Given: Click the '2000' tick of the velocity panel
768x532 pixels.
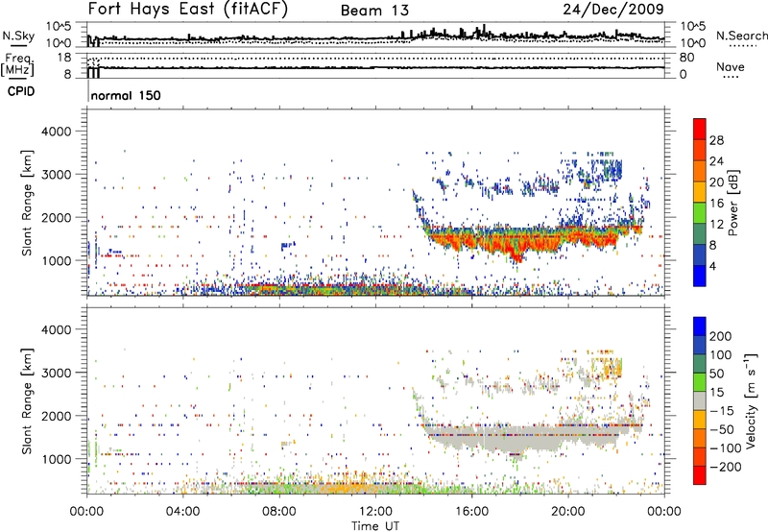Looking at the screenshot, I should point(57,416).
